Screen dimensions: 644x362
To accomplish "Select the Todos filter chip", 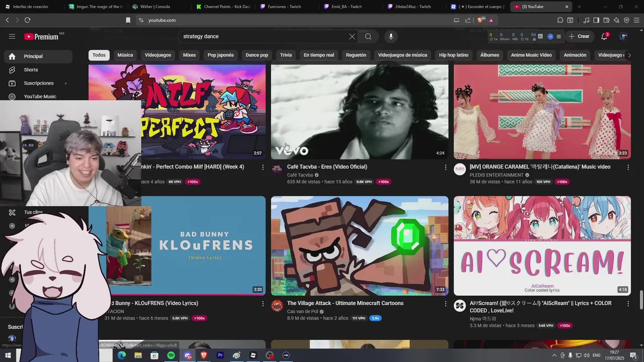I will point(99,55).
